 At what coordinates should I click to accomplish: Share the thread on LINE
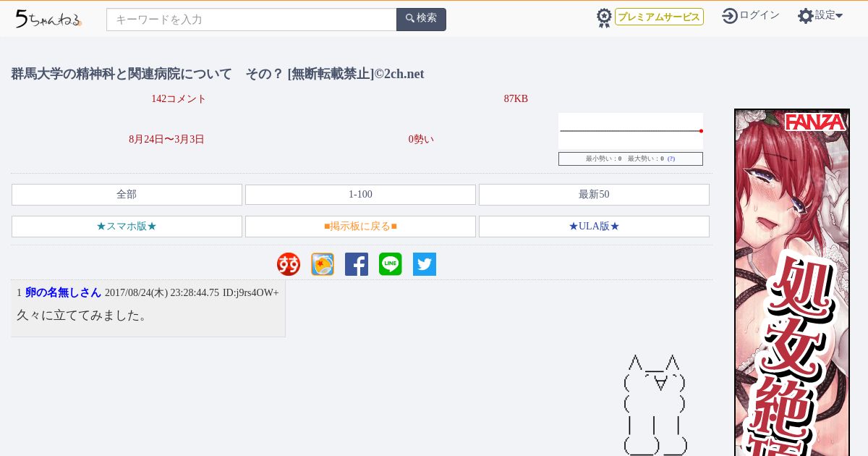click(x=391, y=264)
